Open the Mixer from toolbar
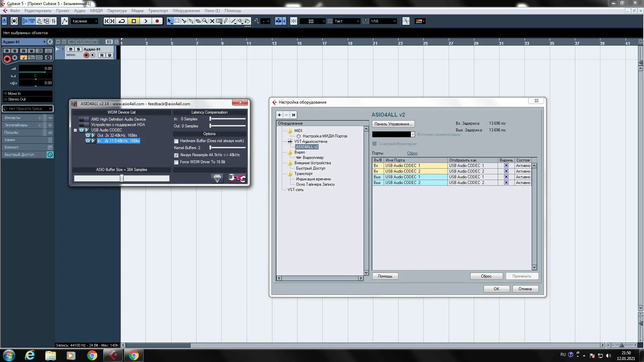 [x=53, y=21]
